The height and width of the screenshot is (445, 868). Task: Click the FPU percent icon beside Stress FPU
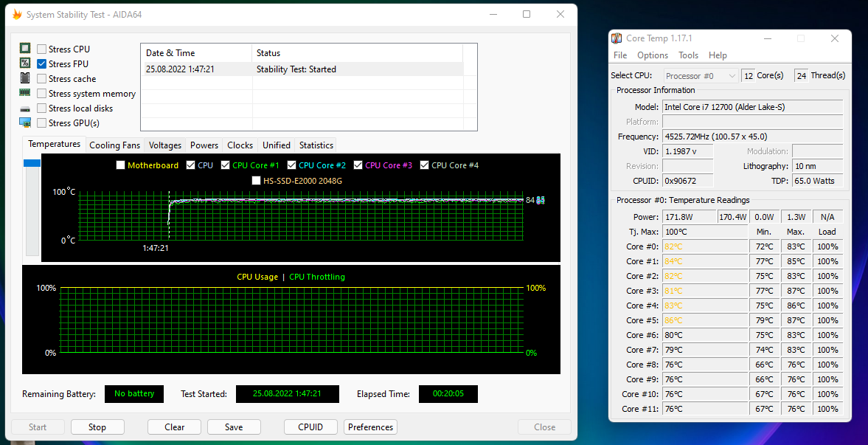point(25,63)
